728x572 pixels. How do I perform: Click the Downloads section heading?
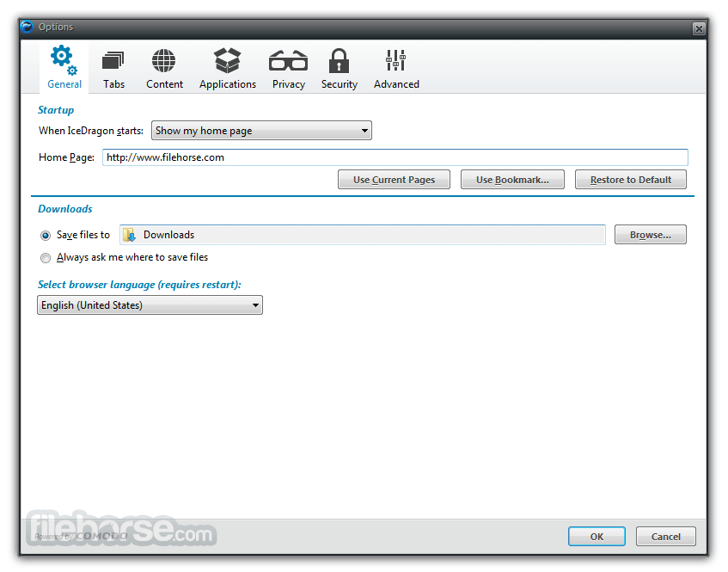click(x=65, y=209)
